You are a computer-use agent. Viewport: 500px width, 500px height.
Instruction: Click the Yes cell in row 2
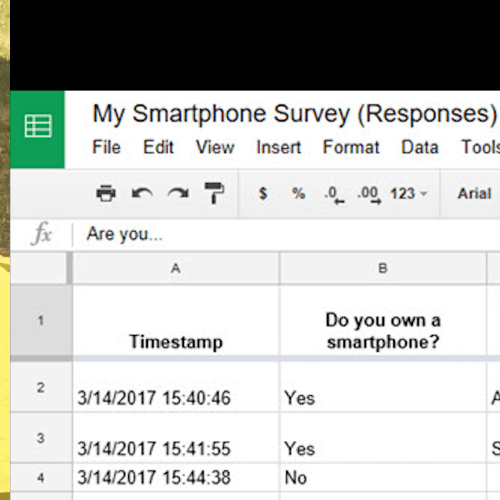[383, 387]
